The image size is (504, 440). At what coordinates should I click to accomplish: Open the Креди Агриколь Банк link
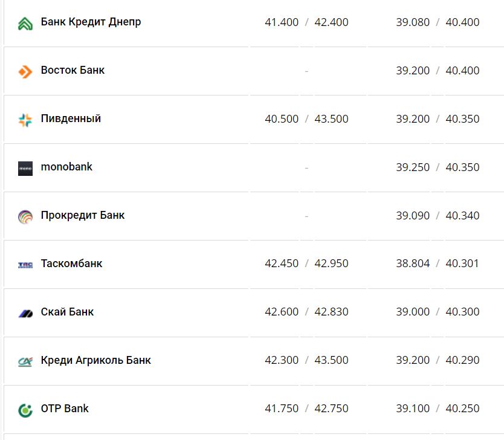(x=95, y=360)
